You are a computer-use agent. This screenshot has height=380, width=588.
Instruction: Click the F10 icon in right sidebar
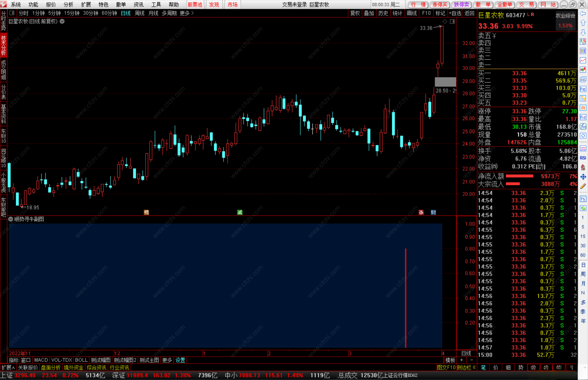click(583, 89)
